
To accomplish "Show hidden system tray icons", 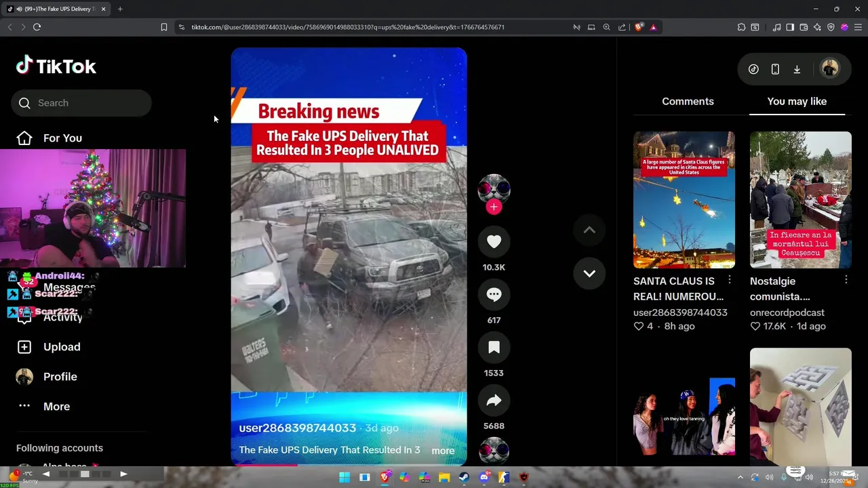I will pyautogui.click(x=740, y=477).
